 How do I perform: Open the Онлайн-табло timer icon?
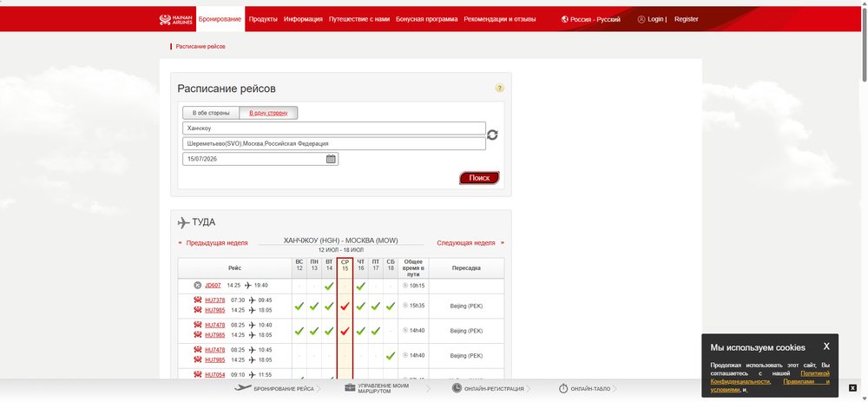563,388
